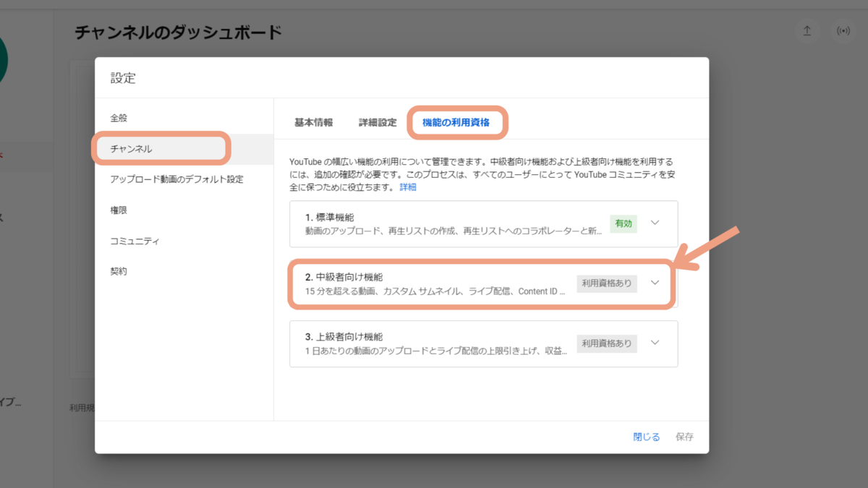This screenshot has height=488, width=868.
Task: Open アップロード動画のデフォルト設定 section
Action: [x=184, y=179]
